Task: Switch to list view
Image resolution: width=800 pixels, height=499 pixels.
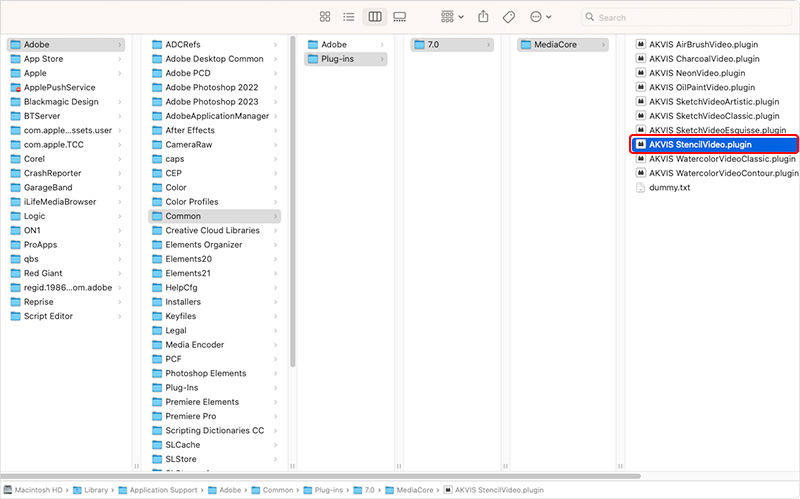Action: [x=349, y=17]
